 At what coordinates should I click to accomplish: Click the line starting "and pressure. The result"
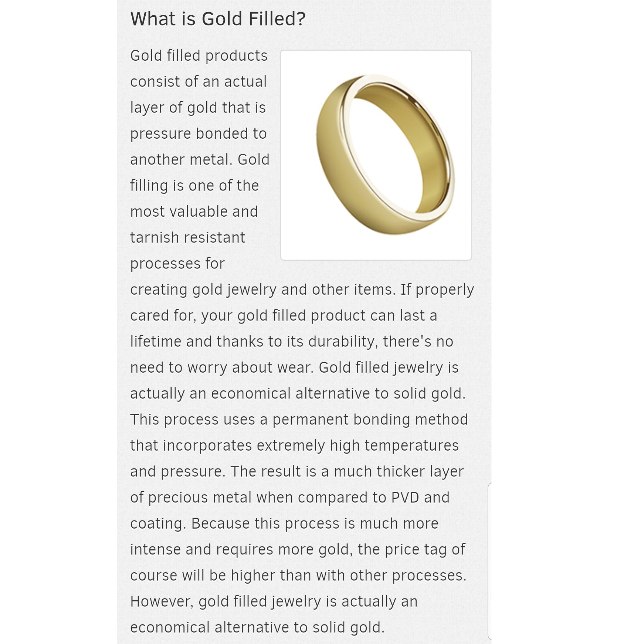(297, 472)
